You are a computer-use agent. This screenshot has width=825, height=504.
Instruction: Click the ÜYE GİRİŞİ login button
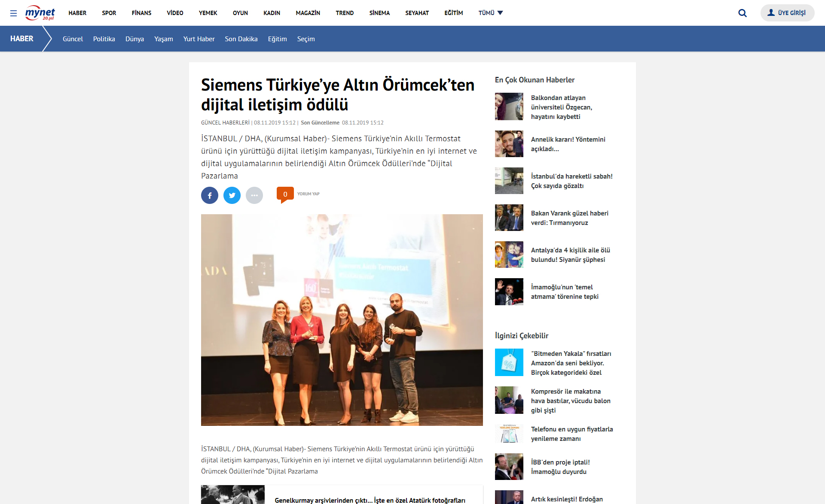tap(787, 13)
